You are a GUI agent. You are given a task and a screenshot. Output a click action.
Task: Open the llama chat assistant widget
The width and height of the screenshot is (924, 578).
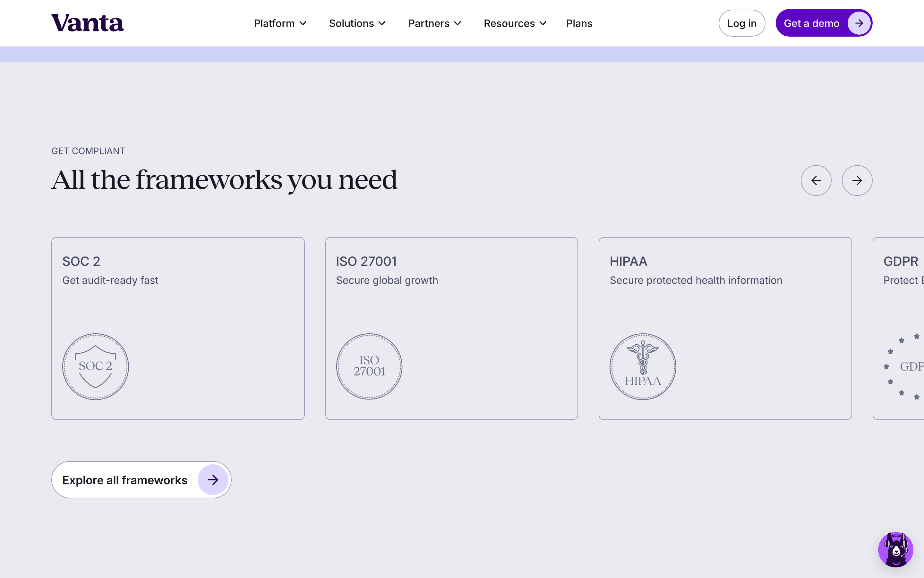(896, 549)
